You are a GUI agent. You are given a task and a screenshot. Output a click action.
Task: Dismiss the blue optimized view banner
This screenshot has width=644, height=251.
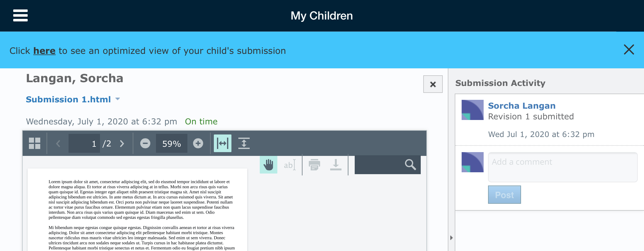629,49
